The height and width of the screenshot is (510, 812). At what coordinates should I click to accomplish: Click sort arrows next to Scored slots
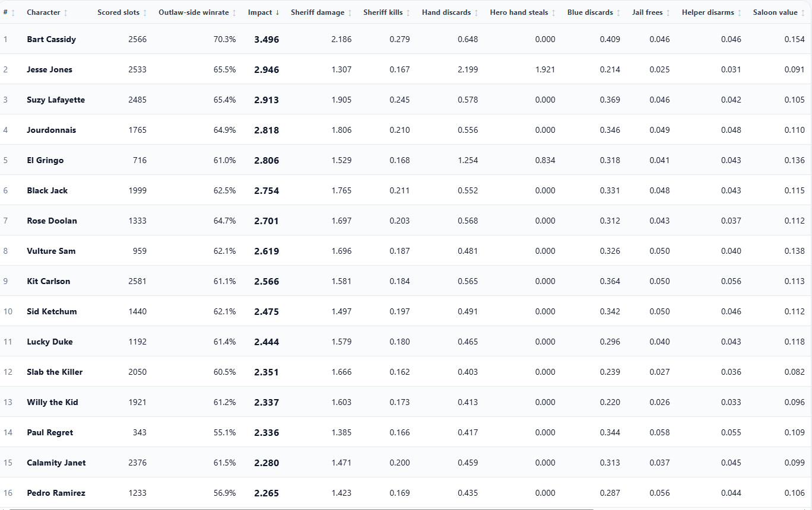coord(145,12)
